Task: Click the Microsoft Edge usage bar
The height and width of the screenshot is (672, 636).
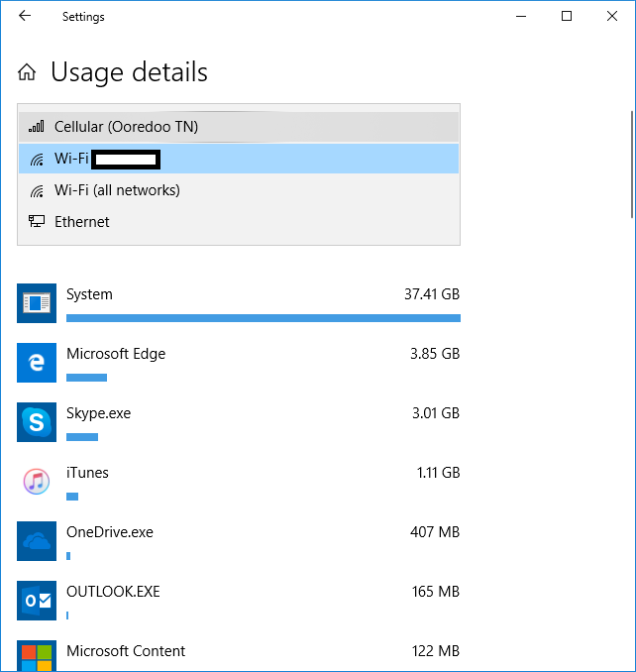Action: [86, 378]
